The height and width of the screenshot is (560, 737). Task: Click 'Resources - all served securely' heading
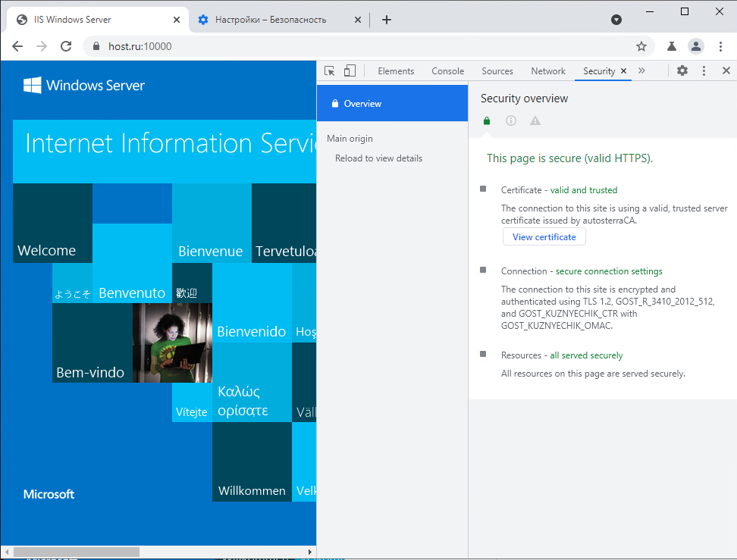click(562, 355)
